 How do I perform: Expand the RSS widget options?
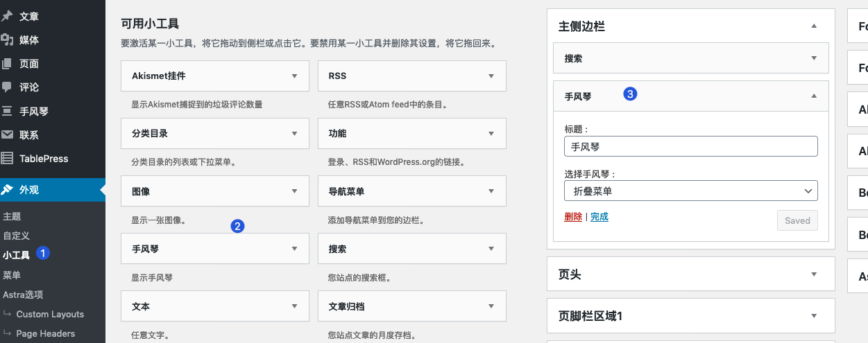(491, 76)
